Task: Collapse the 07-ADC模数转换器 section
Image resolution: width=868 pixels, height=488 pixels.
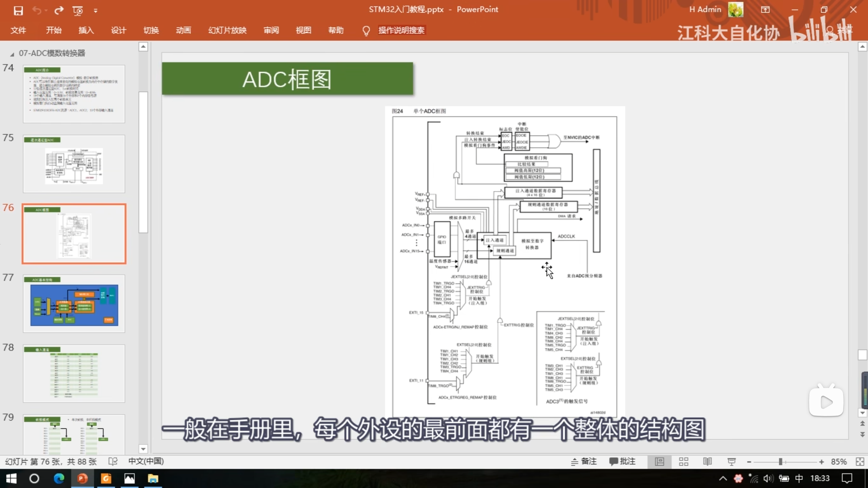Action: [x=12, y=54]
